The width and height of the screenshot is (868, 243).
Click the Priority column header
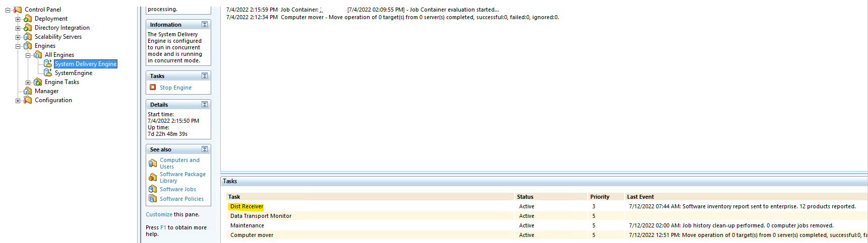[599, 197]
